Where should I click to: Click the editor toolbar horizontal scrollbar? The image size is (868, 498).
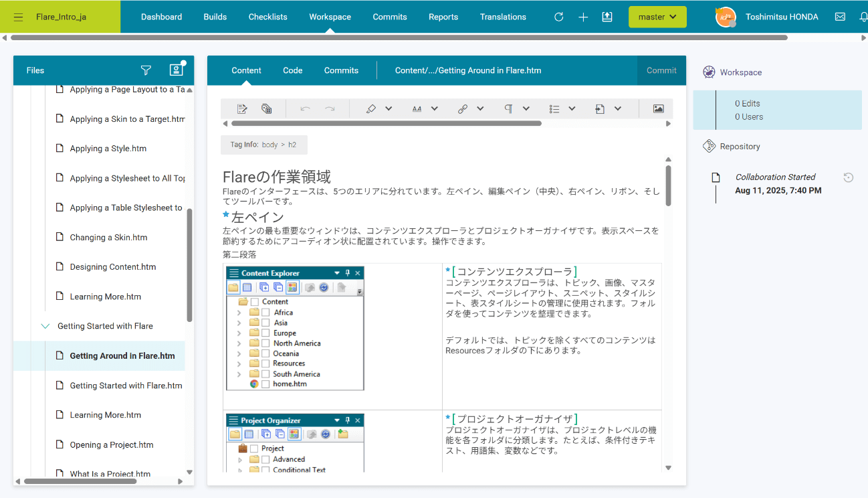[387, 123]
